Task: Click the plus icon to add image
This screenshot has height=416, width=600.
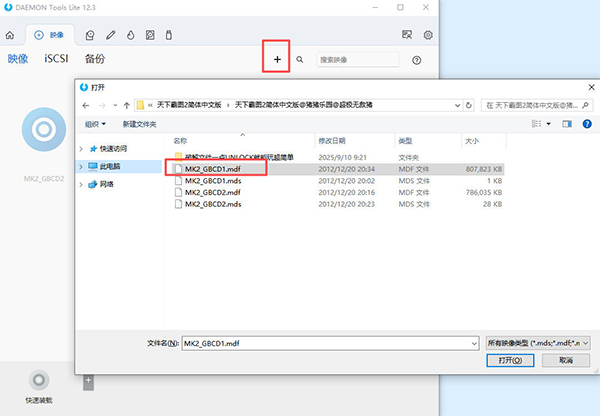Action: pyautogui.click(x=277, y=60)
